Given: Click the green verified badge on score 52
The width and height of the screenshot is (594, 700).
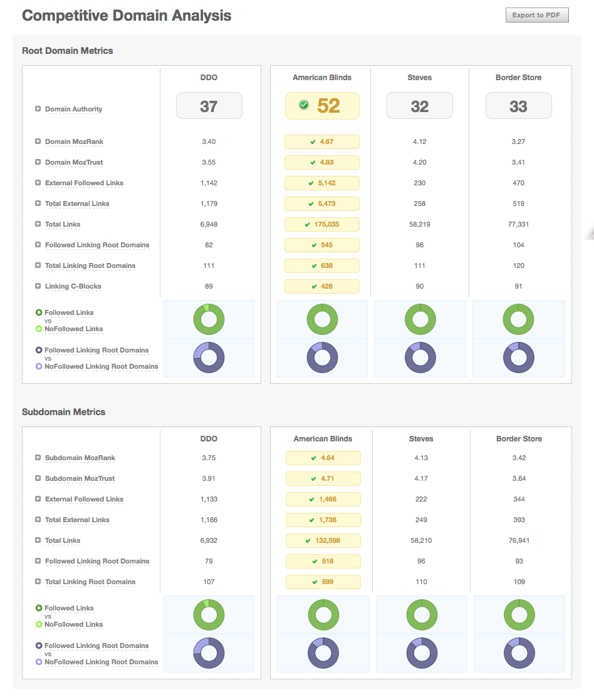Looking at the screenshot, I should point(303,105).
